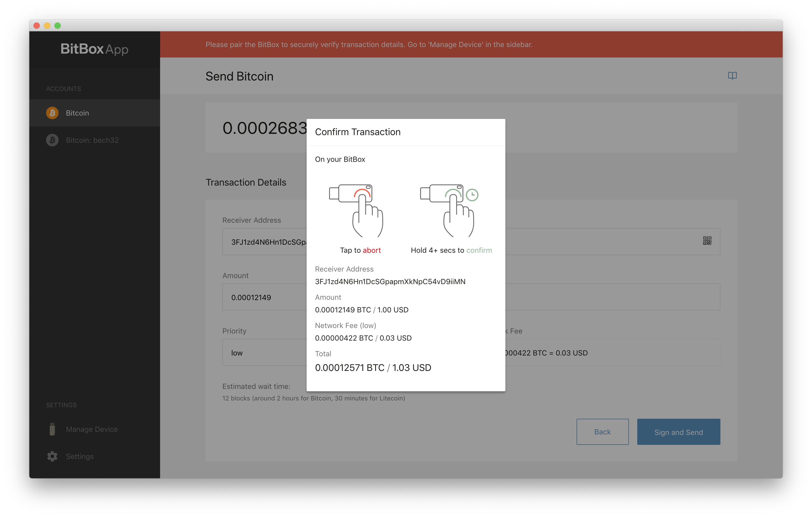Click the Transaction Details heading
This screenshot has height=517, width=812.
(246, 182)
